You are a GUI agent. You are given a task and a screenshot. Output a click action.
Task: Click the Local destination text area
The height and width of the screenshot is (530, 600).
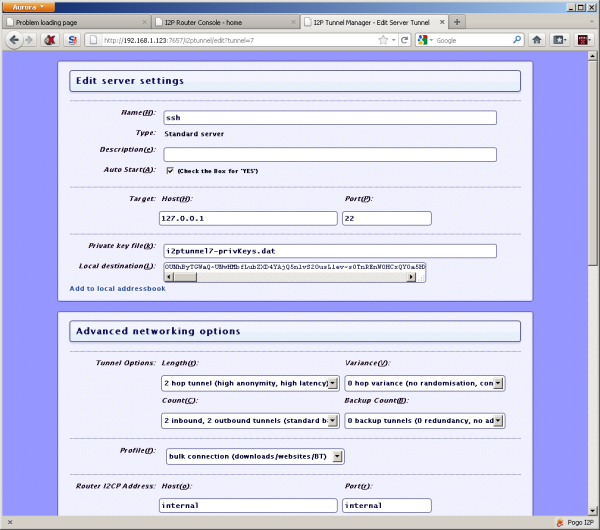pyautogui.click(x=294, y=267)
